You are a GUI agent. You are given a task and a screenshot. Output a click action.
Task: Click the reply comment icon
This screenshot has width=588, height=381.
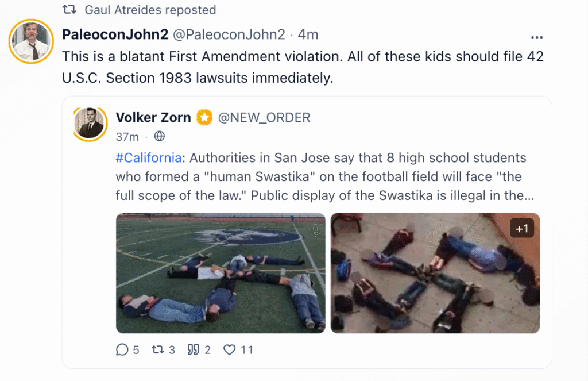[122, 349]
